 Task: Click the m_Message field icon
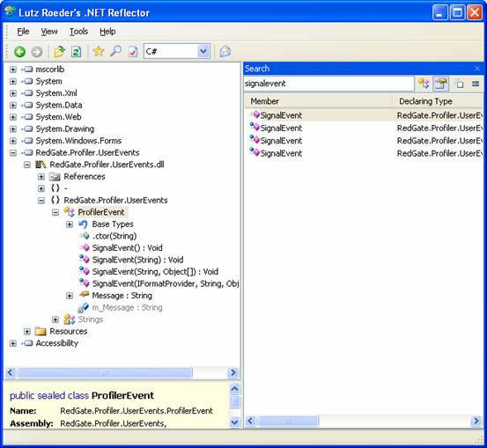pyautogui.click(x=83, y=308)
